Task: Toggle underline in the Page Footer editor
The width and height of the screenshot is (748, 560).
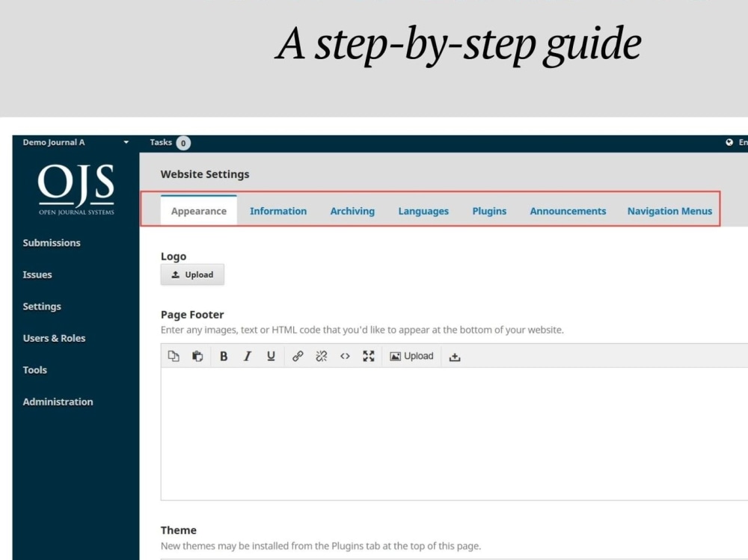Action: pyautogui.click(x=271, y=356)
